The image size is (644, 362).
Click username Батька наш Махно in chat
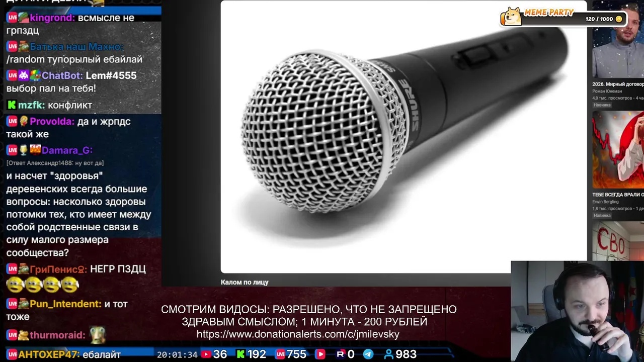(77, 47)
